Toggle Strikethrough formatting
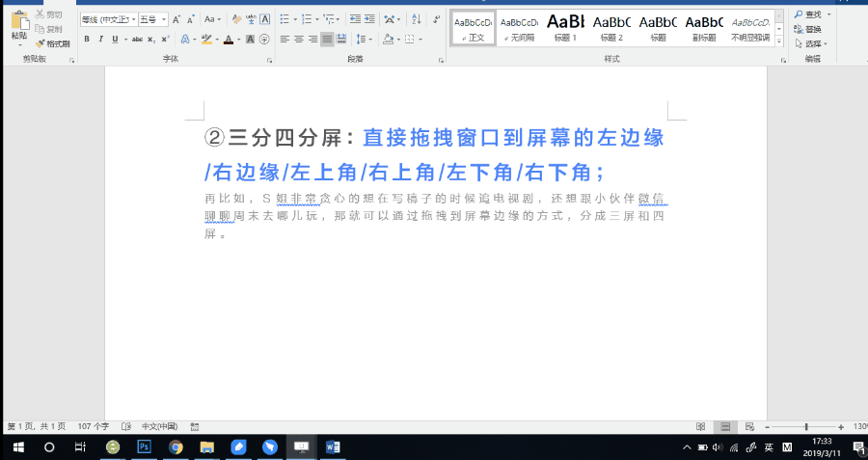Image resolution: width=868 pixels, height=460 pixels. 137,40
